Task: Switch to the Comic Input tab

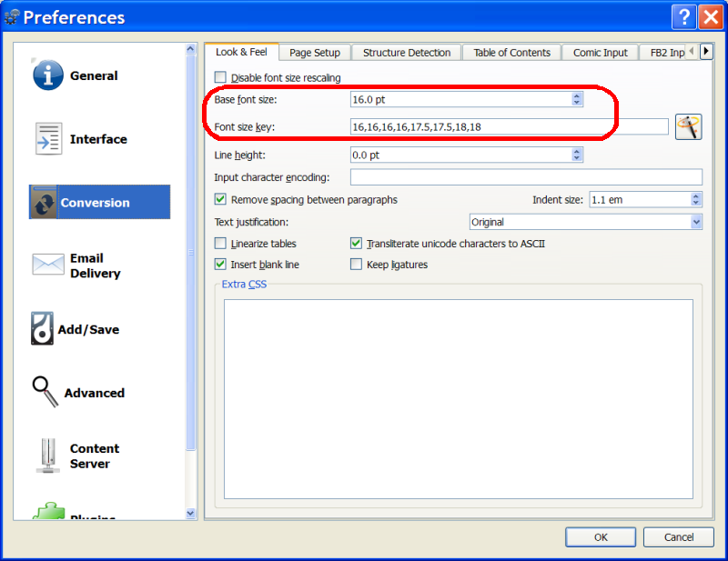Action: 601,53
